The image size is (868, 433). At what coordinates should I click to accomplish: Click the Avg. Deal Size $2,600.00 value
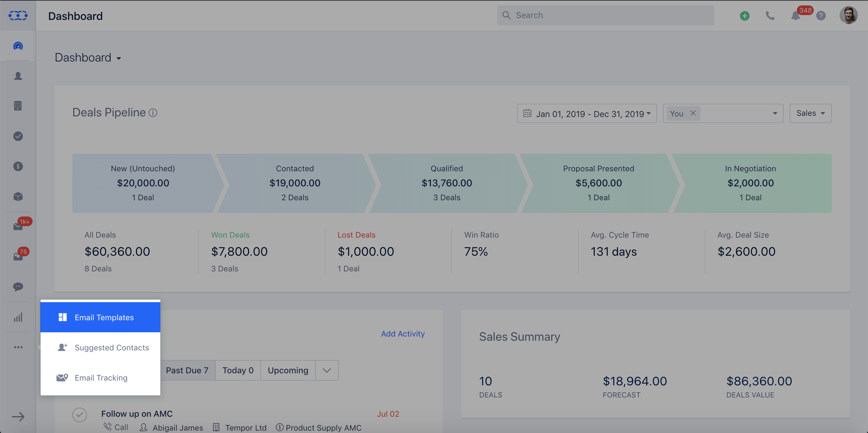coord(746,251)
